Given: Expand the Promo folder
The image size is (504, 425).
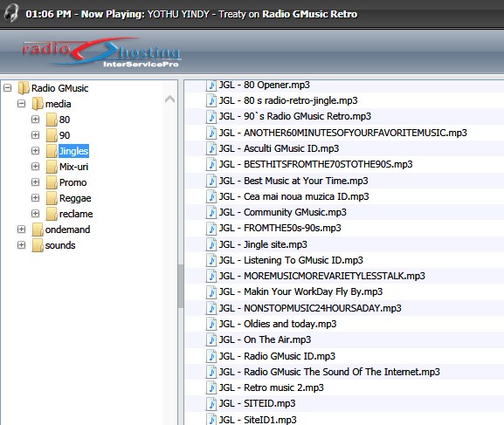Looking at the screenshot, I should [35, 182].
